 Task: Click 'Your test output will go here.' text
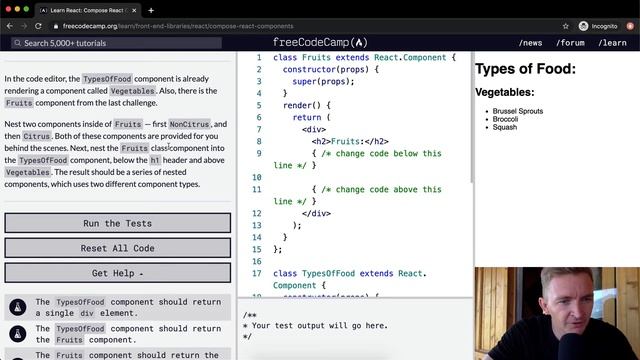tap(320, 326)
